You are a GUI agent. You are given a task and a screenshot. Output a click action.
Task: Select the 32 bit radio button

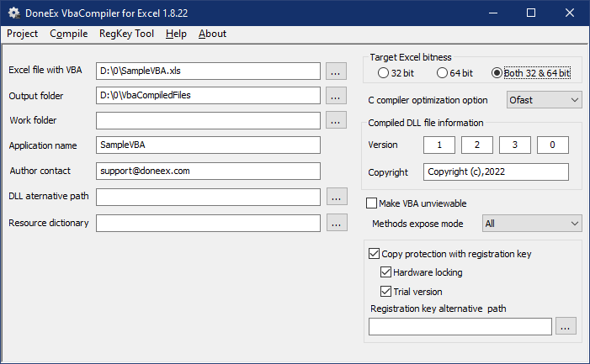[x=385, y=73]
